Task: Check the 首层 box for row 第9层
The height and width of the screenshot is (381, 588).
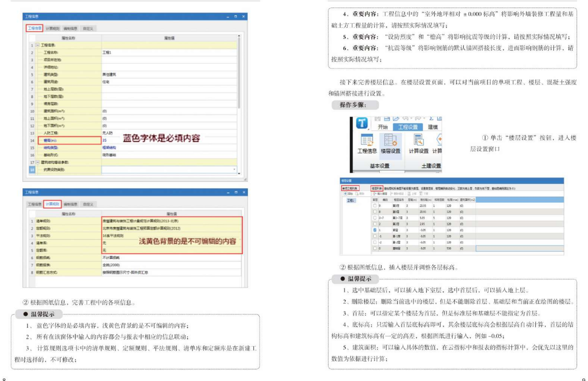Action: click(375, 206)
